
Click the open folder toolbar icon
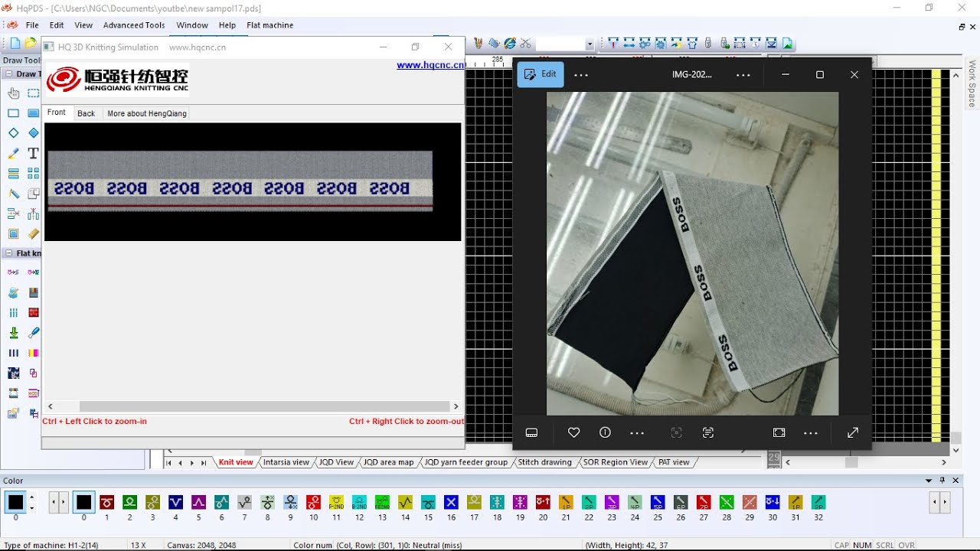coord(31,44)
